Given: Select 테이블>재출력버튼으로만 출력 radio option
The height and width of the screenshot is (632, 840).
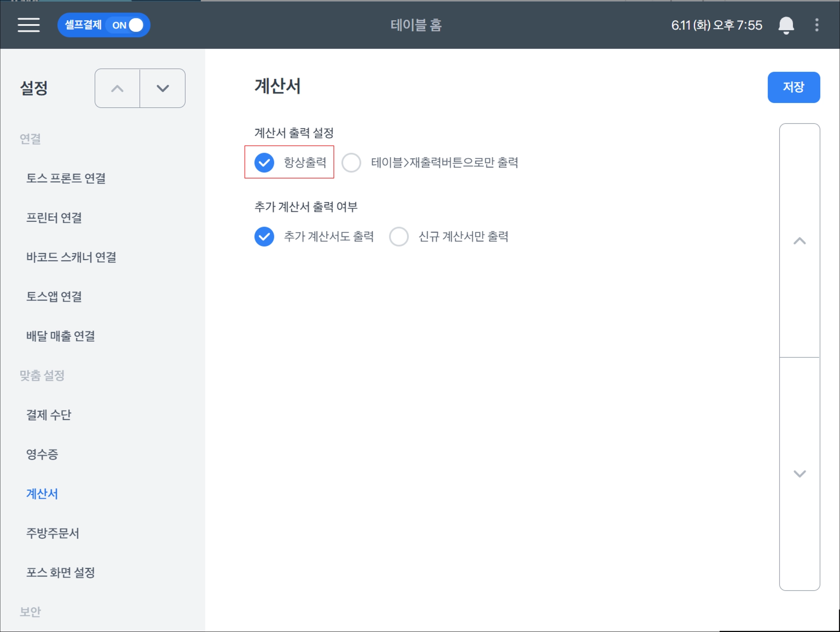Looking at the screenshot, I should click(x=352, y=163).
